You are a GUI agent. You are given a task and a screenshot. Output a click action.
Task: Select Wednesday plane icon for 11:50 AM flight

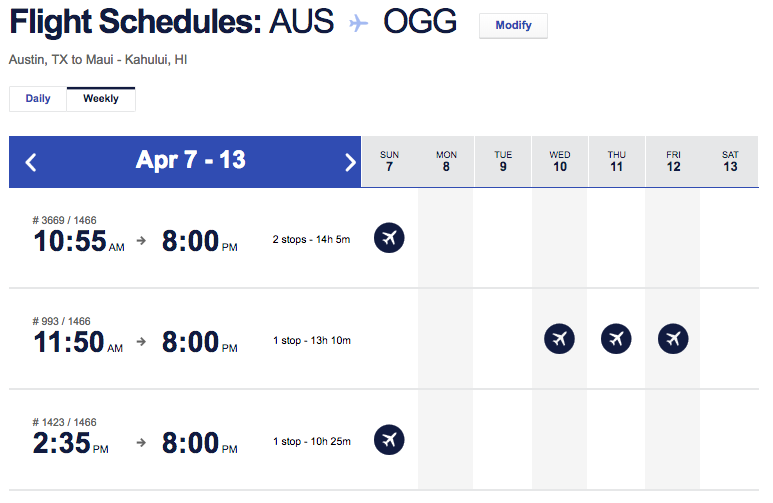559,339
